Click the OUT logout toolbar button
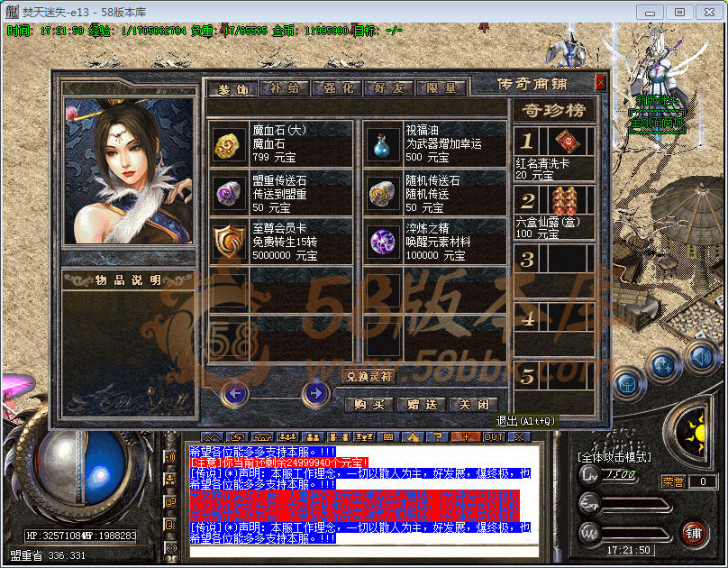The height and width of the screenshot is (568, 728). click(494, 437)
